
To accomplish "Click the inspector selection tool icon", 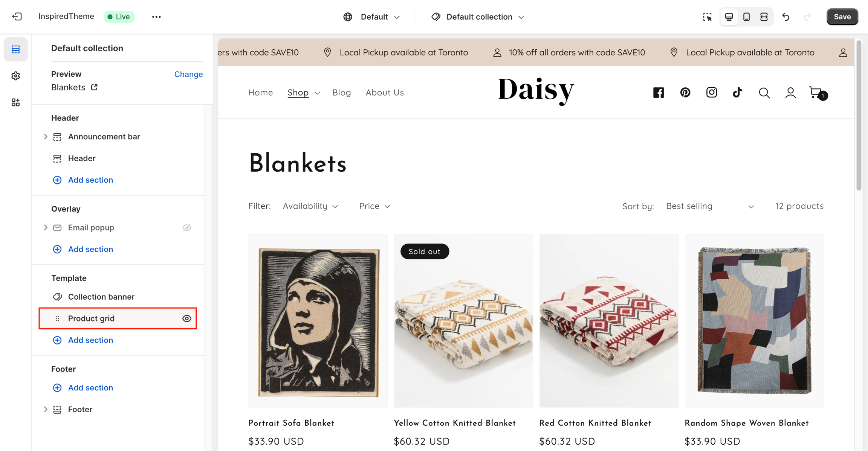I will click(x=707, y=17).
